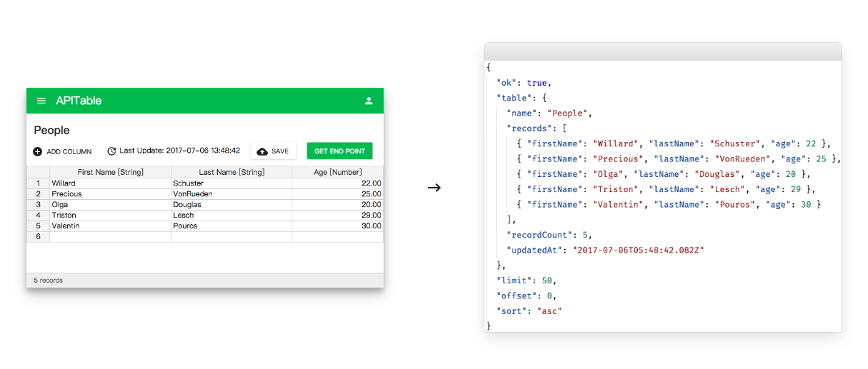Select the Douglas last name cell
Viewport: 868px width, 369px height.
(231, 205)
